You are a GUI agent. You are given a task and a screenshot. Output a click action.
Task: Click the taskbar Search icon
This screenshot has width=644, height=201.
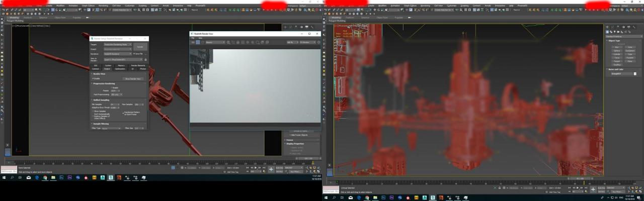point(12,178)
